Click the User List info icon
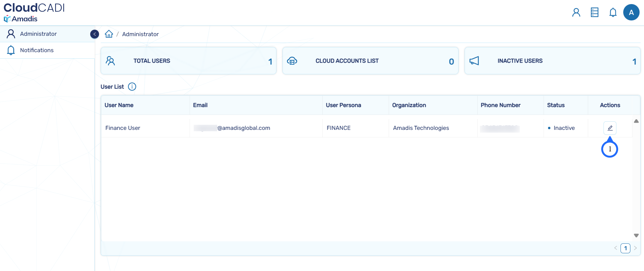This screenshot has width=644, height=271. click(x=132, y=87)
